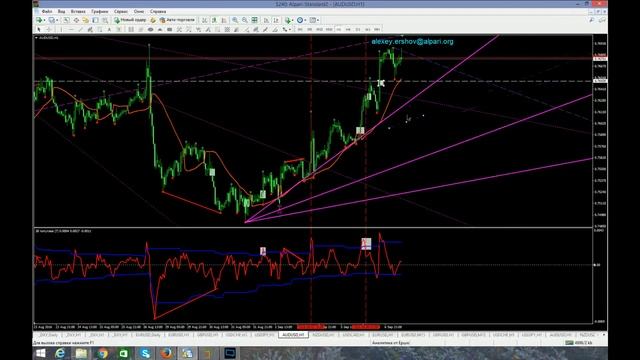Toggle chart Auto Scroll icon
The height and width of the screenshot is (360, 640).
click(x=266, y=20)
